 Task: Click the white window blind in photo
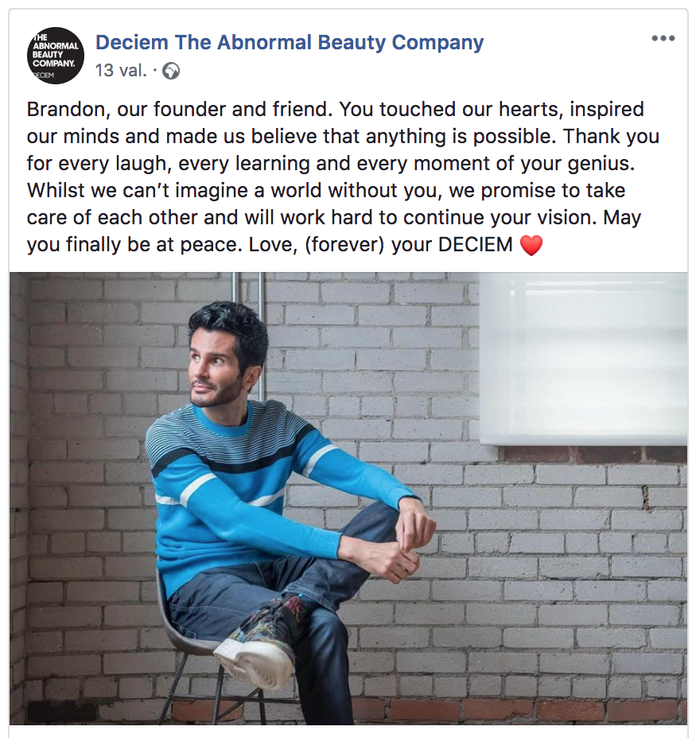pyautogui.click(x=583, y=359)
